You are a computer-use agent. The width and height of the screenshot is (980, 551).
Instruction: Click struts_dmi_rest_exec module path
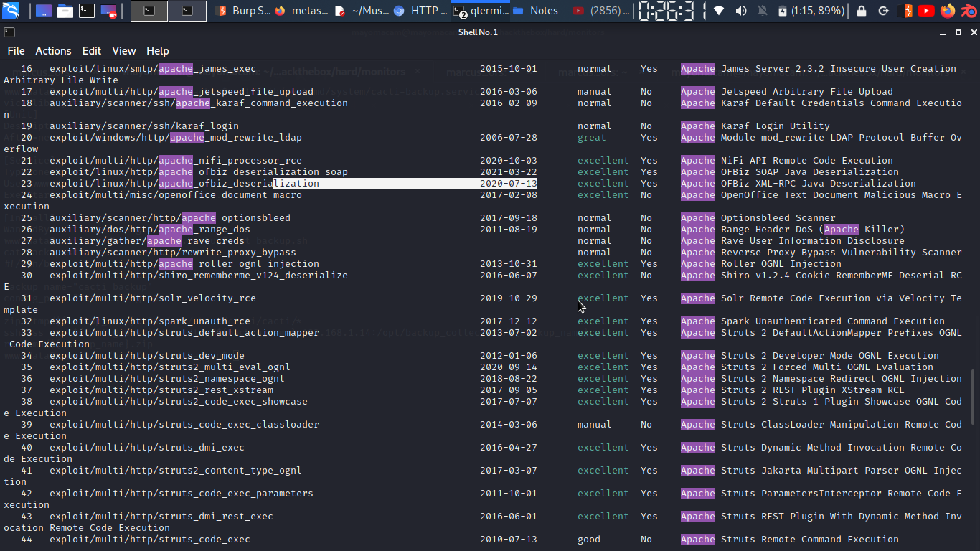[x=161, y=517]
